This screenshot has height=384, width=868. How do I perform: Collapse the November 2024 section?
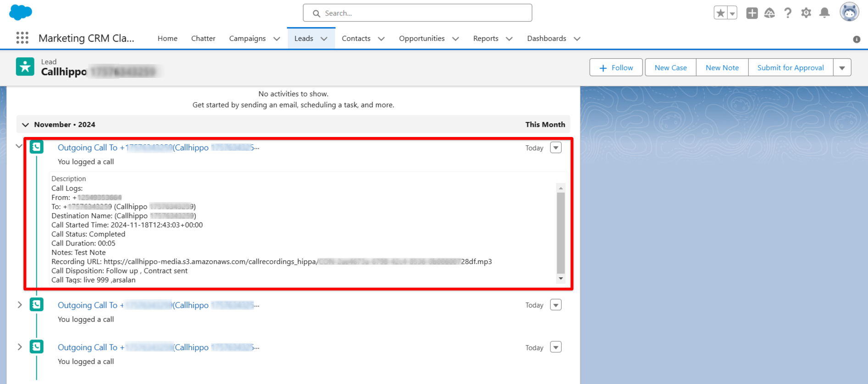[x=25, y=125]
